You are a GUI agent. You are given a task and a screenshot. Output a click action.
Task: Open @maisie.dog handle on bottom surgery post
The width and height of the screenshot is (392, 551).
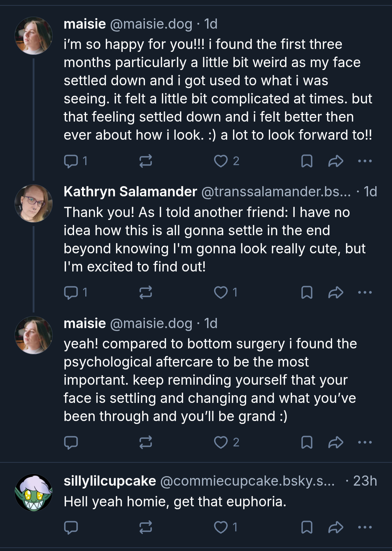(151, 323)
